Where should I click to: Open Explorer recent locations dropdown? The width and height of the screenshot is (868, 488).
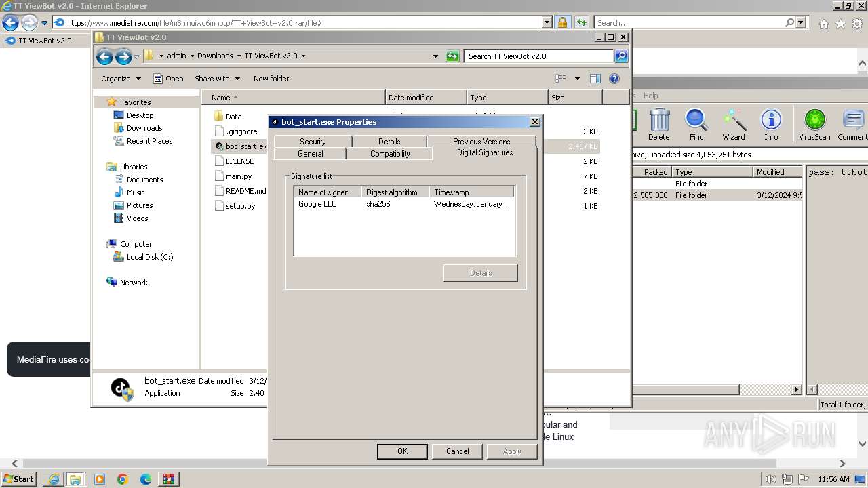(136, 57)
